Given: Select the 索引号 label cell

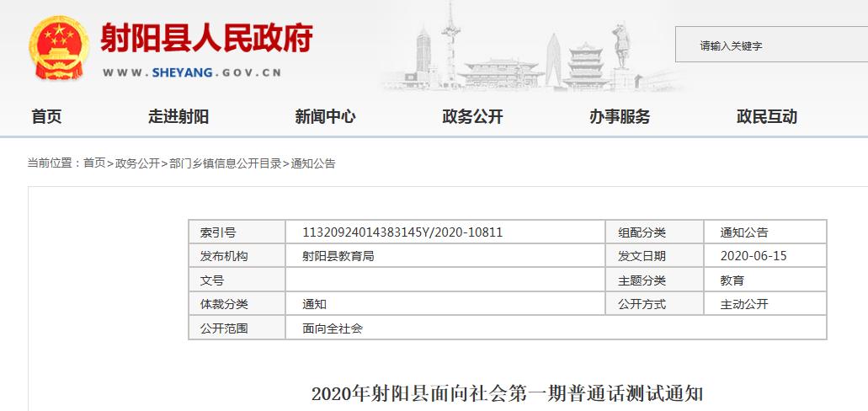Looking at the screenshot, I should pos(237,232).
